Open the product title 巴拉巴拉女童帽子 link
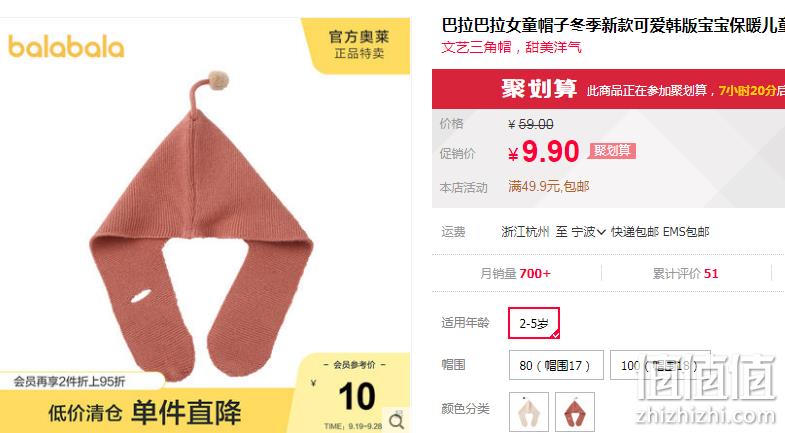 pos(613,25)
